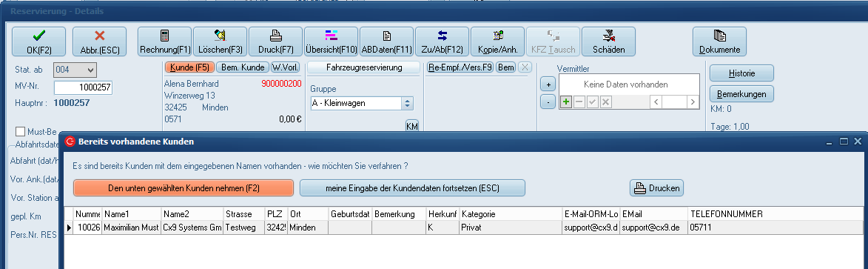Open ABDaten(F11) button

click(x=386, y=41)
